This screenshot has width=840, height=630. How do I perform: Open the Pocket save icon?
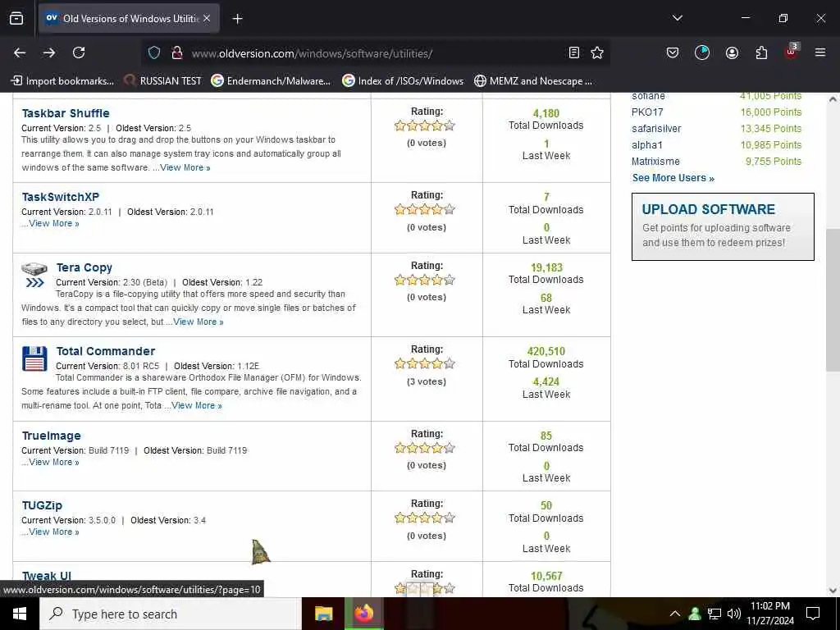pyautogui.click(x=673, y=52)
